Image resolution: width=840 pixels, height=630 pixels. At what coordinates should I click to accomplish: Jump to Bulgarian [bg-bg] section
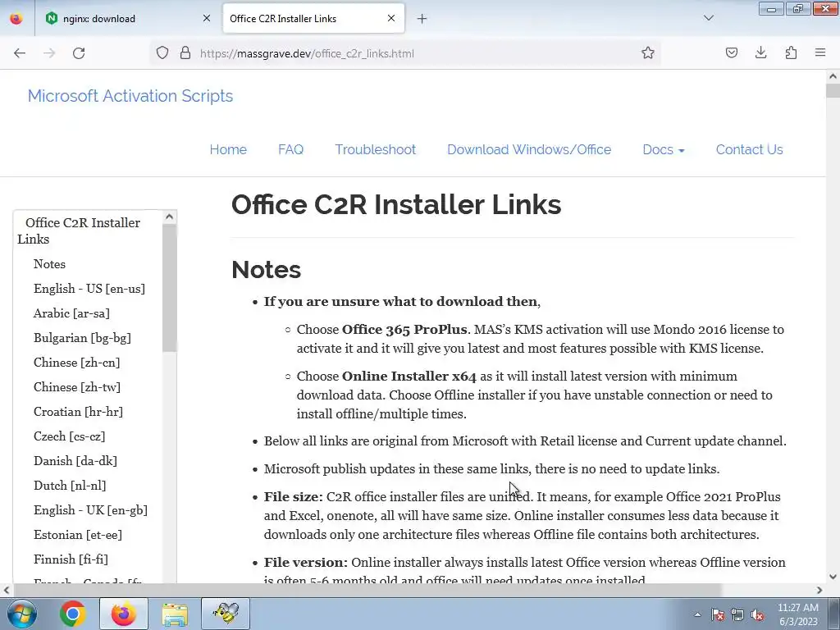pos(82,338)
